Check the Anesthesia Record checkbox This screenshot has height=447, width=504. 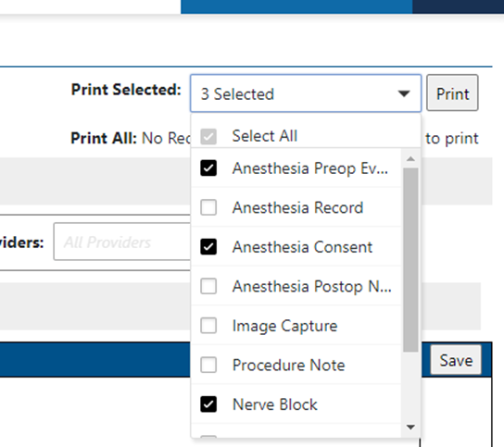click(x=208, y=207)
